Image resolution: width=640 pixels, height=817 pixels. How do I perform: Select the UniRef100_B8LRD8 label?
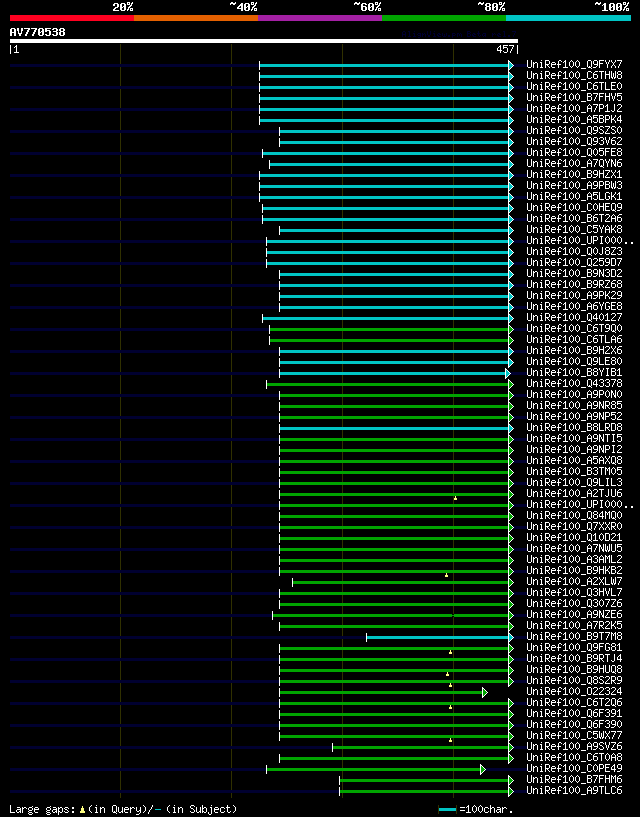[574, 428]
